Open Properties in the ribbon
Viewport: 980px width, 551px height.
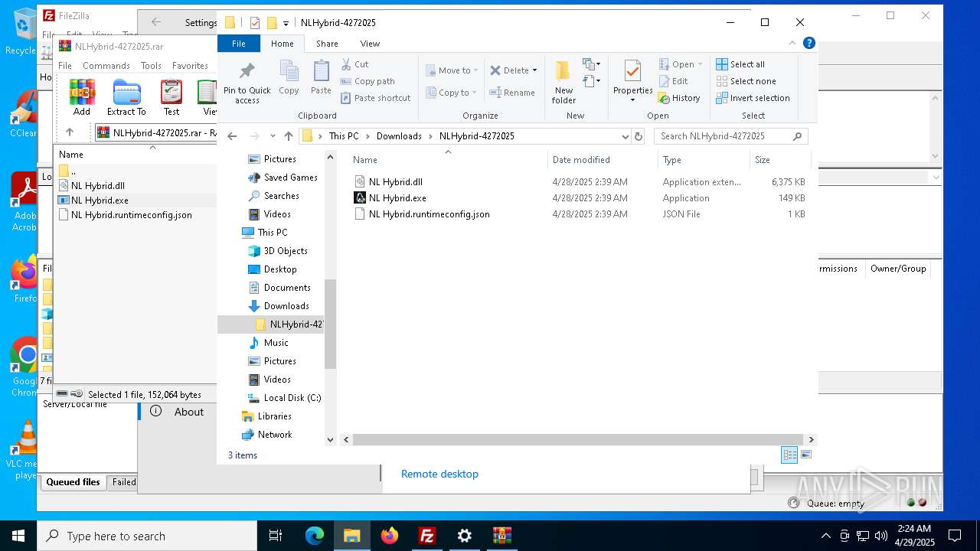coord(632,82)
